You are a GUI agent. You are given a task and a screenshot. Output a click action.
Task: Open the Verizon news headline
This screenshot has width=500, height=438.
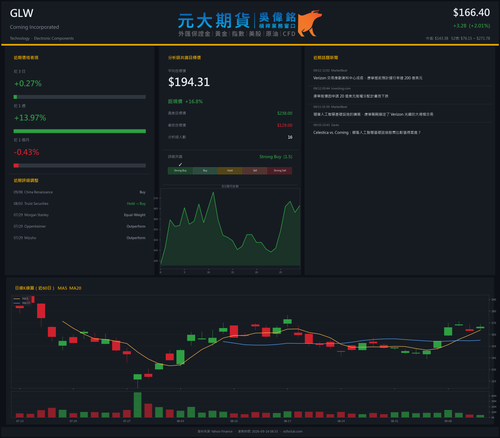click(x=368, y=78)
